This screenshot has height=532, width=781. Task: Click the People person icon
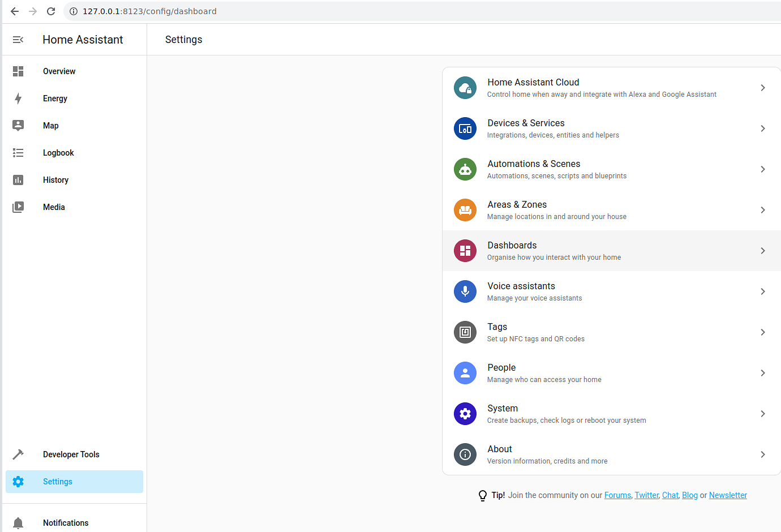[465, 373]
